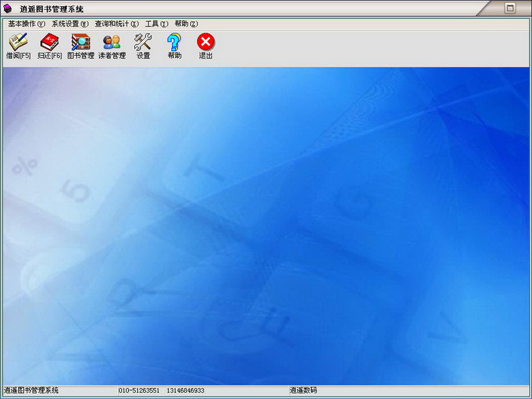Click the 设置 settings tools icon
This screenshot has height=399, width=532.
143,46
